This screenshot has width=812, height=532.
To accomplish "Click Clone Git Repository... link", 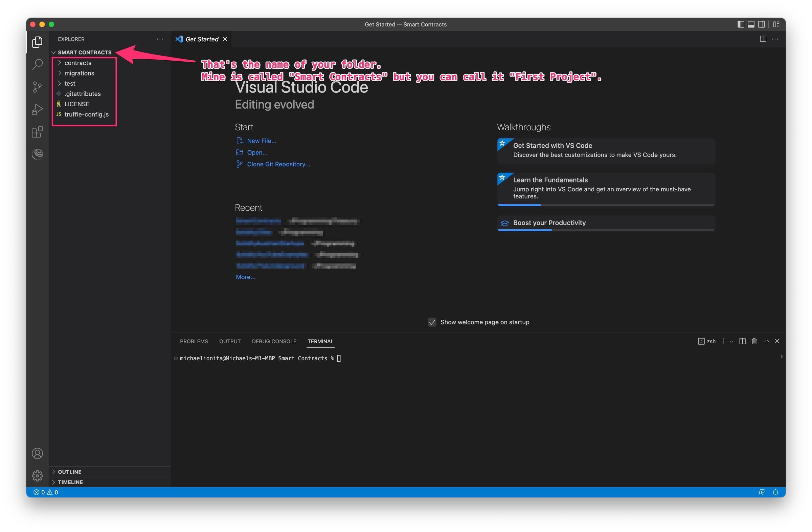I will coord(278,164).
